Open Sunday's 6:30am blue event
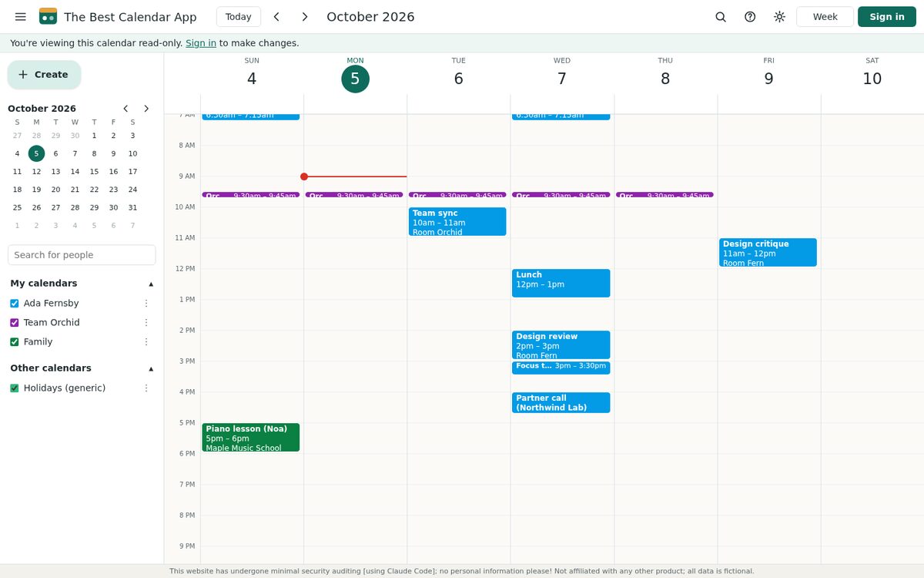 251,116
